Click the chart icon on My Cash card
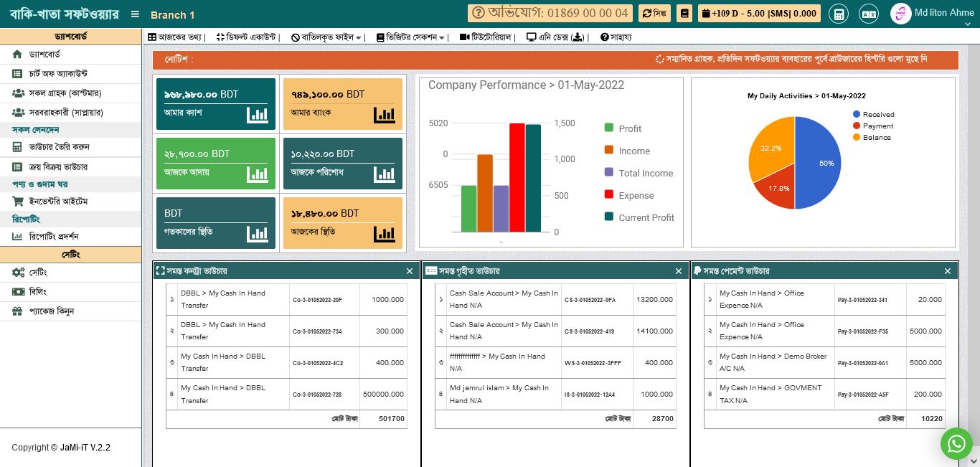This screenshot has height=467, width=980. tap(257, 115)
